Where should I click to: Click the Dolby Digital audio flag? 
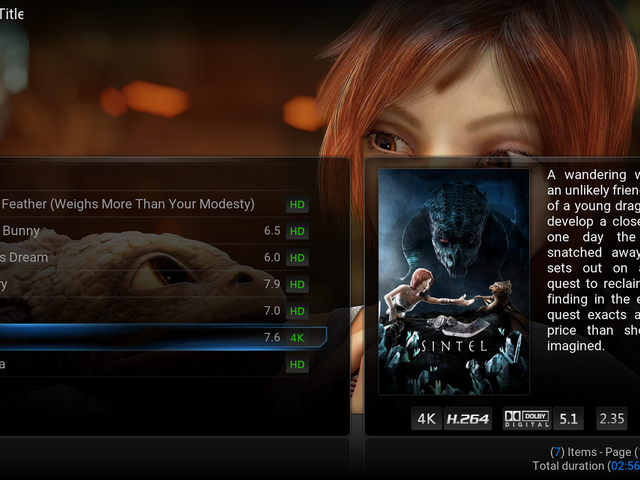click(525, 419)
